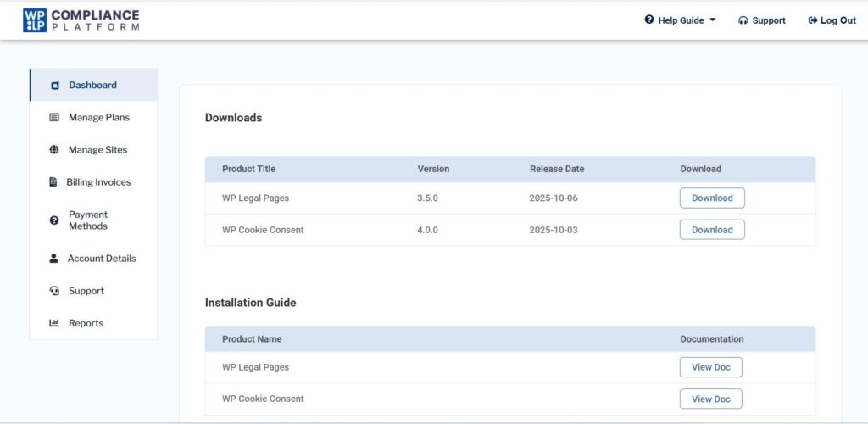
Task: Click release date 2025-10-06
Action: tap(554, 198)
